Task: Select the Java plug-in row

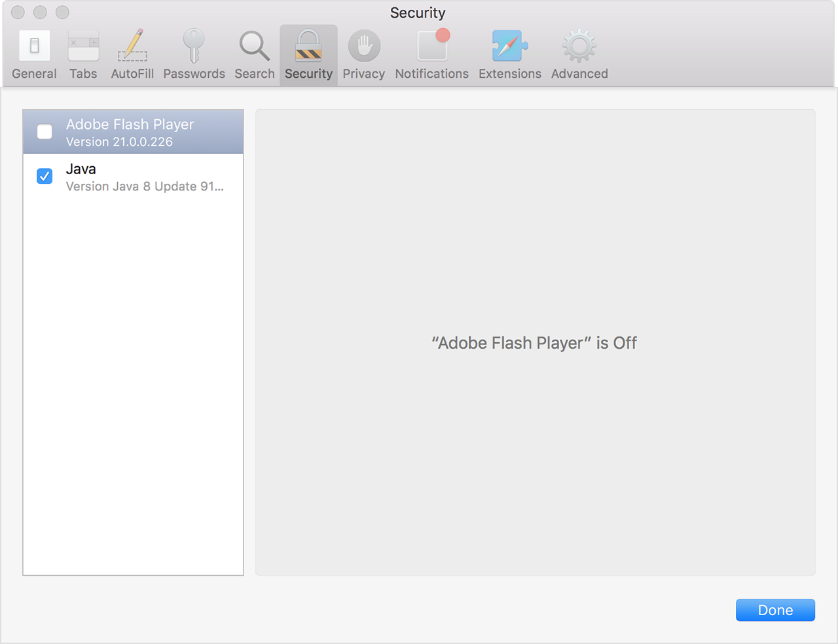Action: coord(133,177)
